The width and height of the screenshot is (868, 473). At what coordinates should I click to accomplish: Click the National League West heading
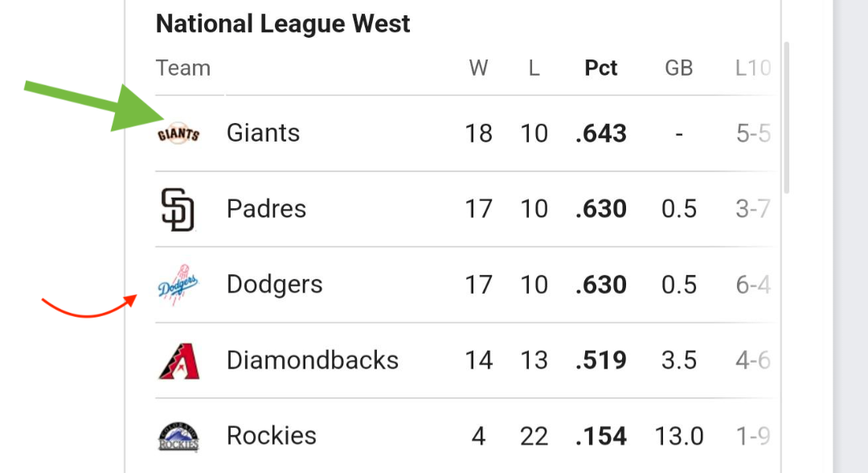(x=283, y=24)
